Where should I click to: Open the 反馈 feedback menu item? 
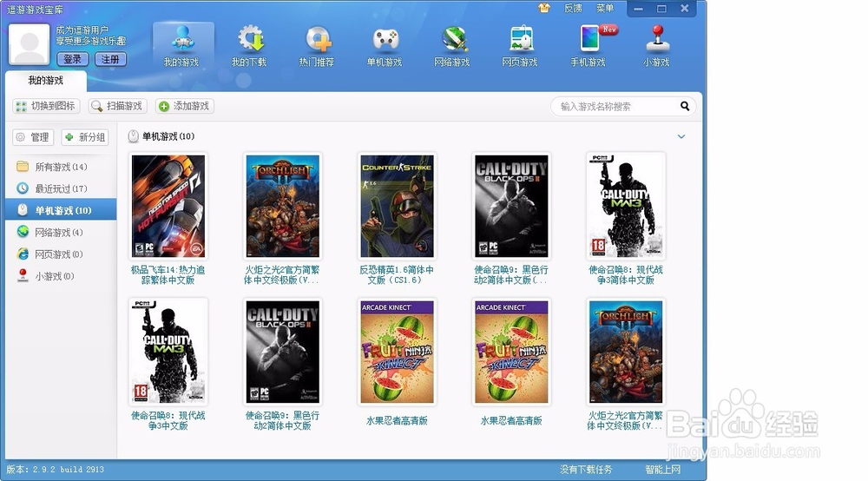click(573, 9)
